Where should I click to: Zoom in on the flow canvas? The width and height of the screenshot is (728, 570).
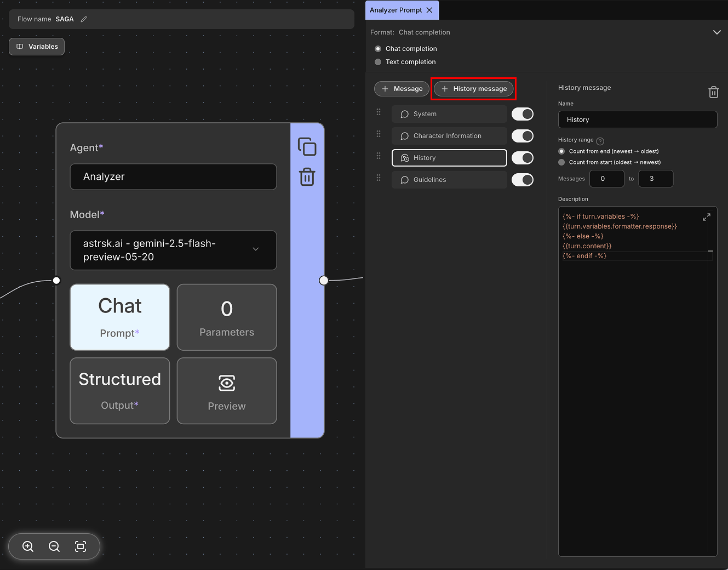pos(28,546)
